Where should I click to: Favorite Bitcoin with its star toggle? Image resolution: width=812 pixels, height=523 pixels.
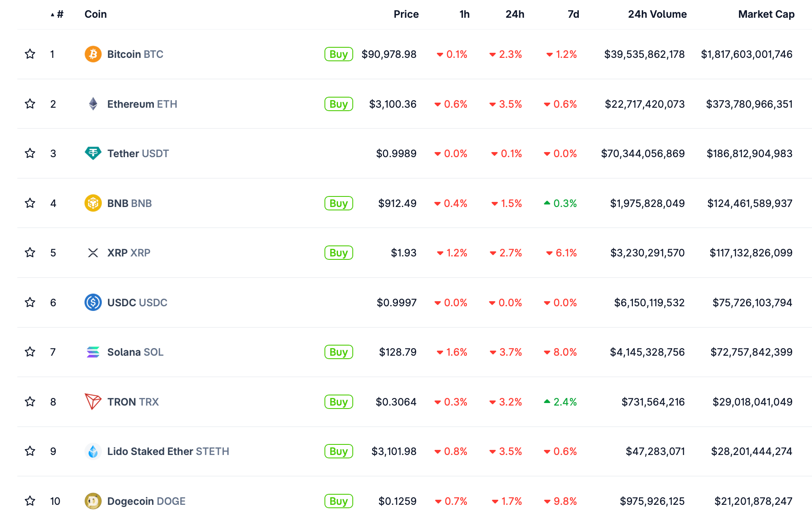click(30, 54)
